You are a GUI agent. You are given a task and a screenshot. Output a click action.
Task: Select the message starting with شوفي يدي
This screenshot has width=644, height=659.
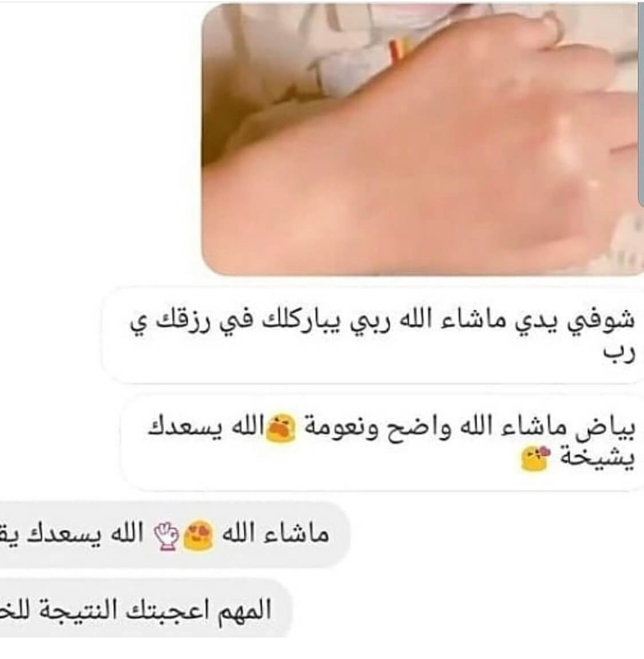coord(373,335)
